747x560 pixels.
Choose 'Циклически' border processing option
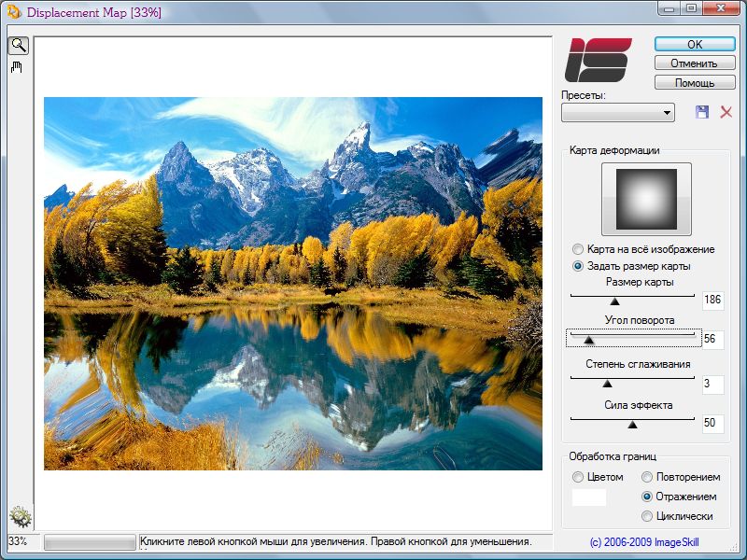pyautogui.click(x=648, y=516)
